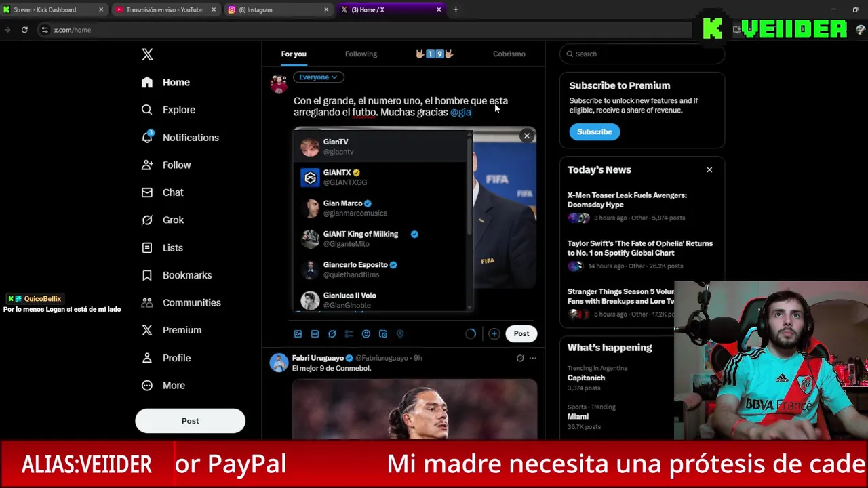Open X-Men Teaser Leak news story
This screenshot has width=868, height=488.
pyautogui.click(x=641, y=206)
